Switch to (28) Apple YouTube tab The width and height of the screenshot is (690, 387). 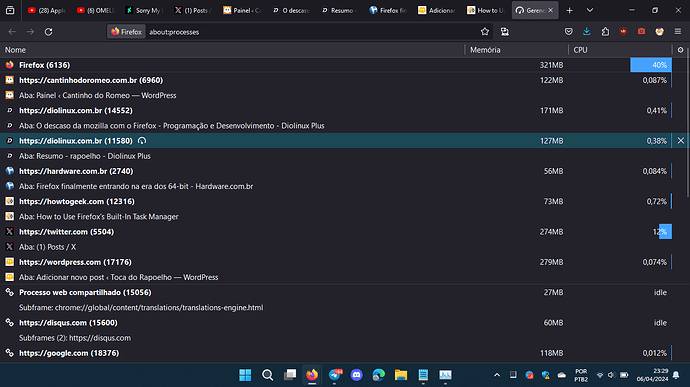(x=46, y=10)
